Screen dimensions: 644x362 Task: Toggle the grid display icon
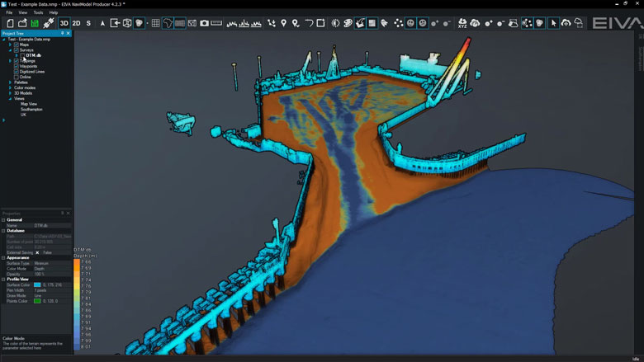(x=155, y=23)
